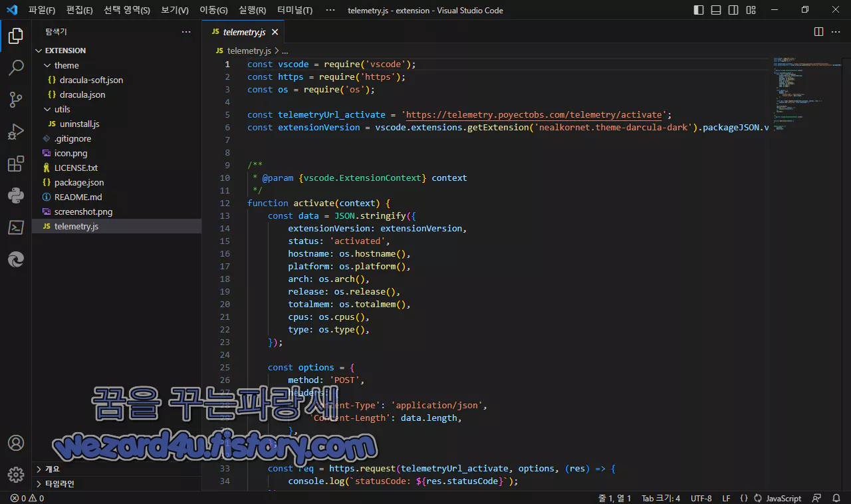This screenshot has width=851, height=504.
Task: Open the Customize Layout icon
Action: 751,10
